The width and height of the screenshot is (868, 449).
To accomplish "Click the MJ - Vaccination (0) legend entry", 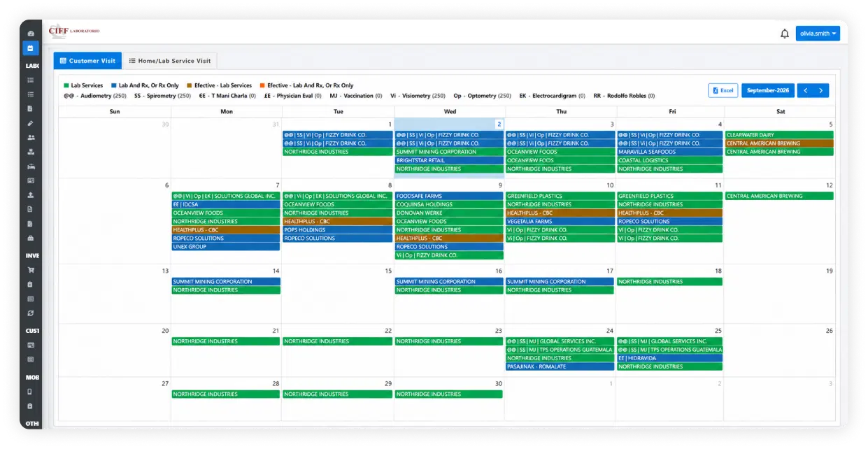I will point(356,96).
